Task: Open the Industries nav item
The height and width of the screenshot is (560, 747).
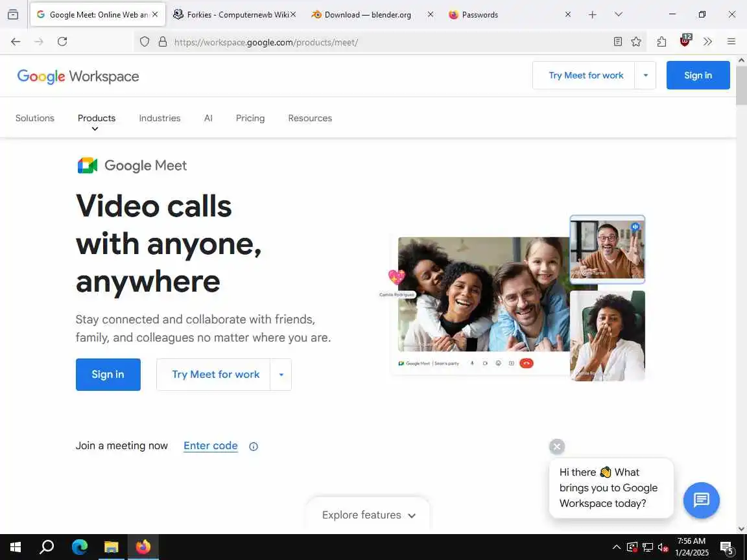Action: [x=160, y=118]
